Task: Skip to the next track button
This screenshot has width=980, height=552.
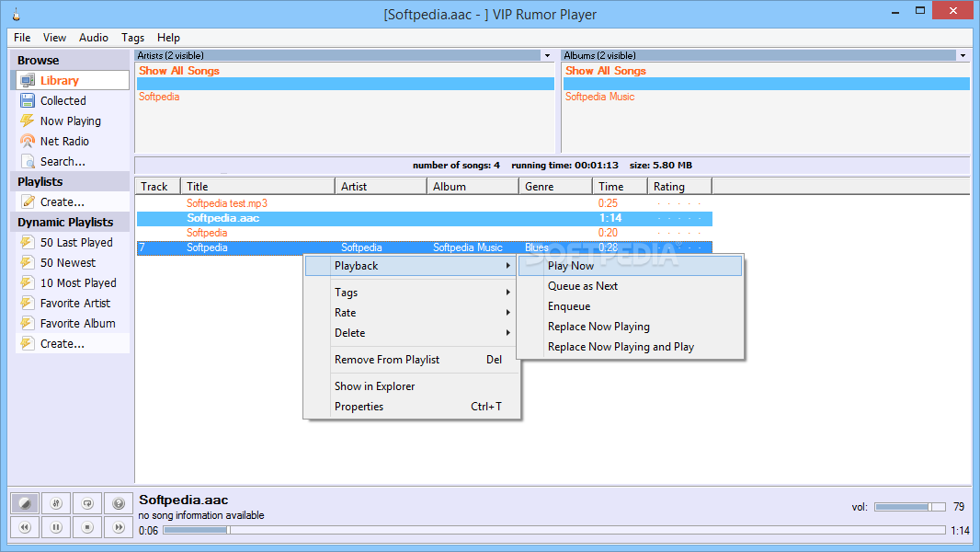Action: pyautogui.click(x=119, y=527)
